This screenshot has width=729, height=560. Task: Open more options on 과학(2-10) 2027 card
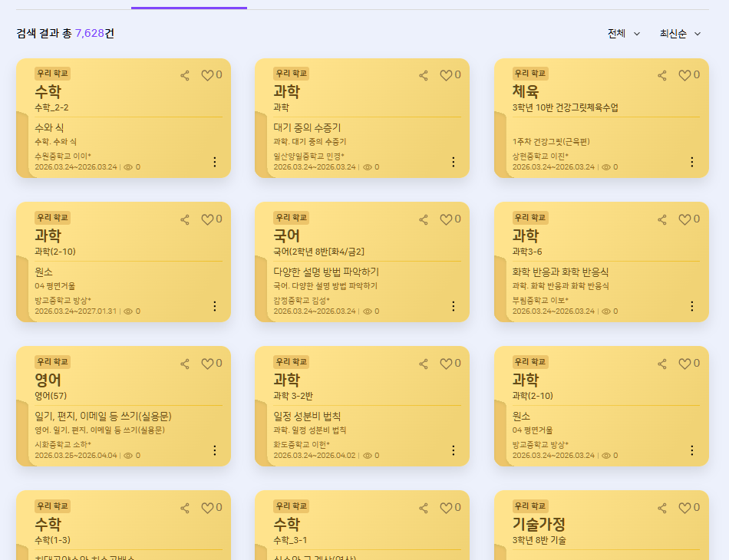(x=214, y=306)
